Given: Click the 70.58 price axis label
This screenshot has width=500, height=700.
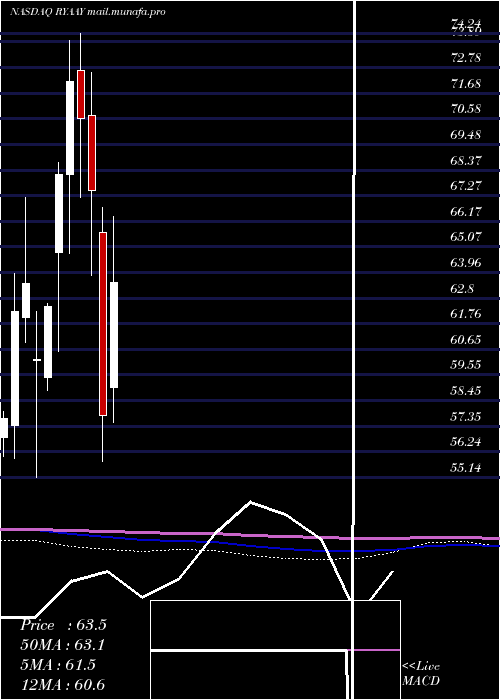Looking at the screenshot, I should click(466, 109).
